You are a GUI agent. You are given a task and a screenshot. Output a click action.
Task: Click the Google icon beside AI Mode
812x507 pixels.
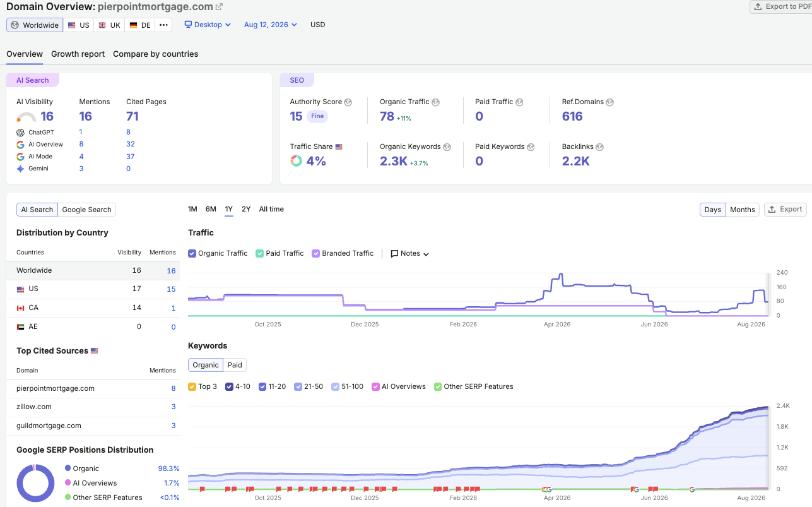(x=21, y=157)
